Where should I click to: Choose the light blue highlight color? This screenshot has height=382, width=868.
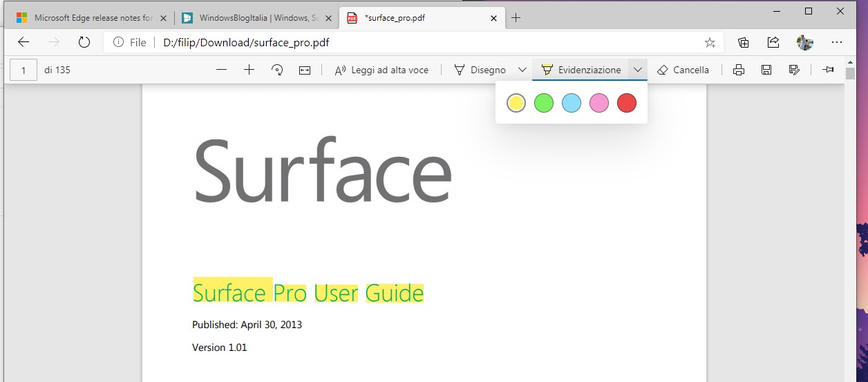click(x=572, y=103)
